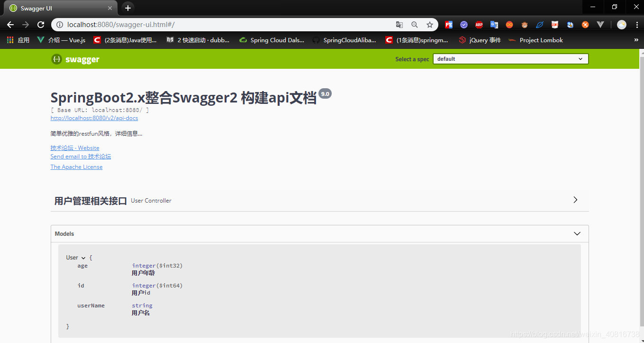
Task: Click the integer($int64) type of id
Action: coord(157,286)
